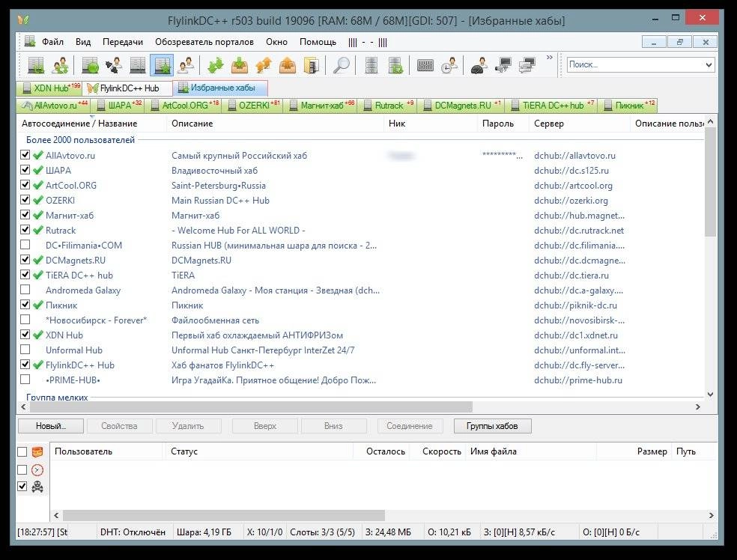
Task: Open search with magnifying glass icon
Action: click(x=342, y=65)
